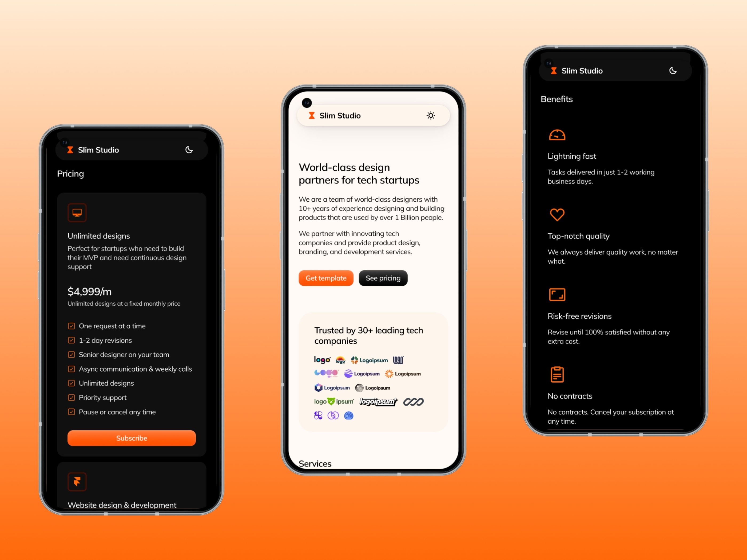Viewport: 747px width, 560px height.
Task: Select the See pricing button
Action: [x=383, y=278]
